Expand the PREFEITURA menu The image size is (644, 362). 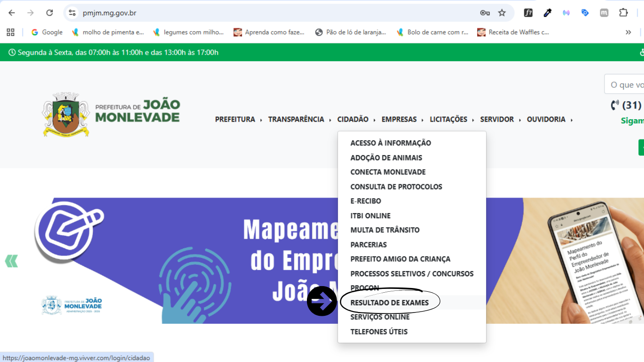(x=235, y=119)
